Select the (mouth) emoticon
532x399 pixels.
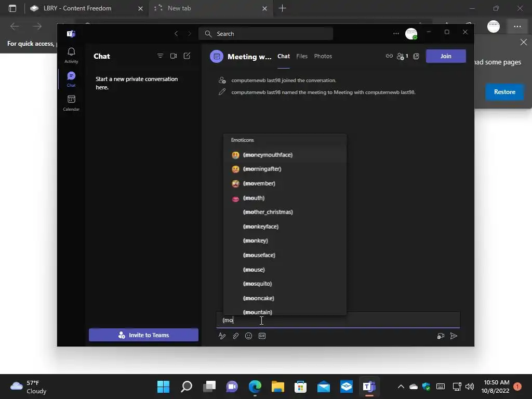coord(285,198)
